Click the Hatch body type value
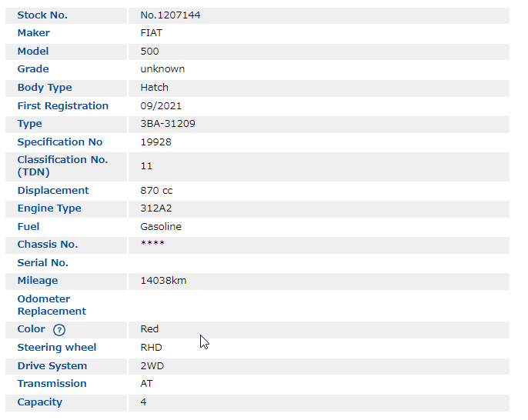 [x=154, y=88]
